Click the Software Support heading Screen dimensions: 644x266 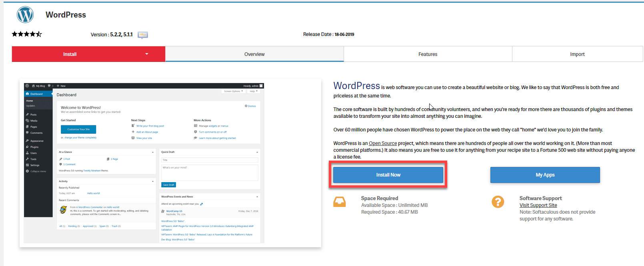pyautogui.click(x=540, y=198)
